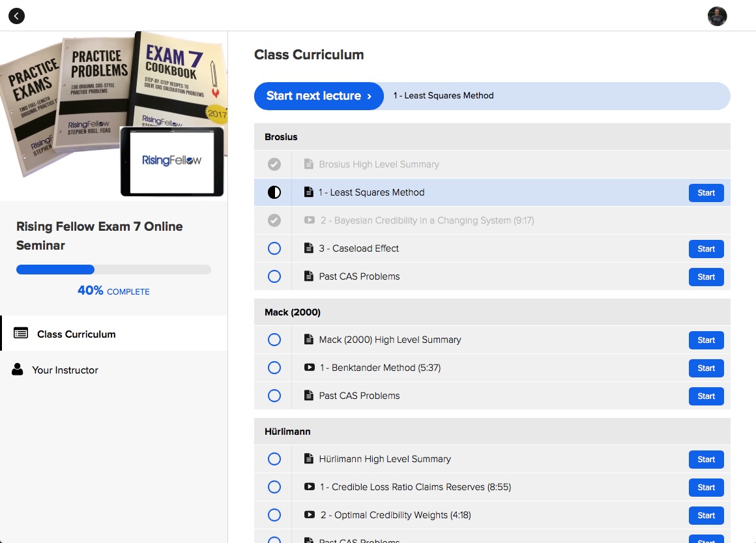Start the 1 - Least Squares Method lecture
The height and width of the screenshot is (543, 756).
[x=706, y=192]
